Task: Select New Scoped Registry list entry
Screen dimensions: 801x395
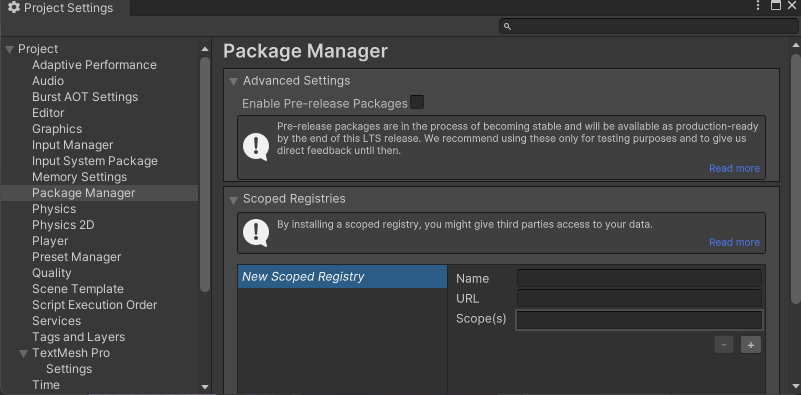Action: 342,276
